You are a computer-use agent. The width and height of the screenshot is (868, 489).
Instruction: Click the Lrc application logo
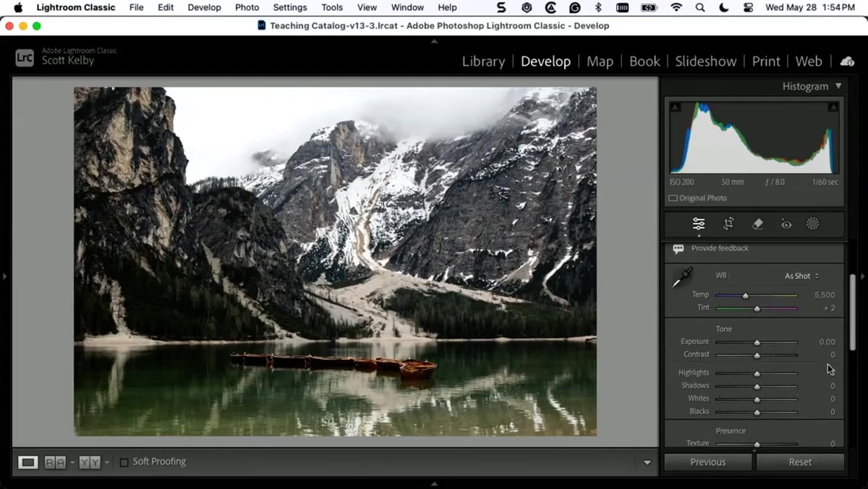point(25,58)
